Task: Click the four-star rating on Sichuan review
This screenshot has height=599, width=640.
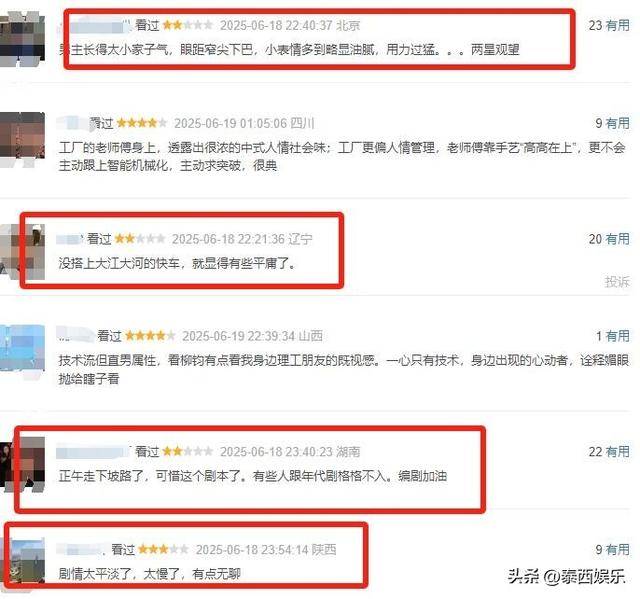Action: click(x=142, y=123)
